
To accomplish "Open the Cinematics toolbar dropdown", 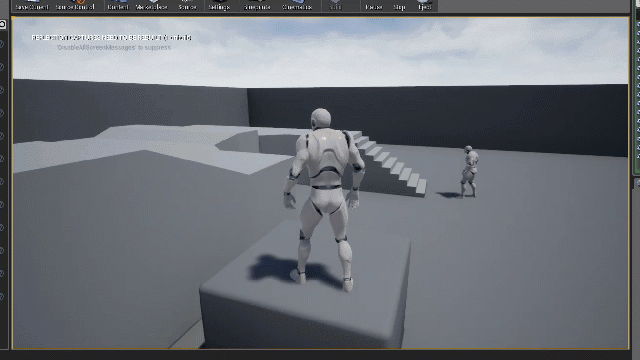I will click(297, 6).
